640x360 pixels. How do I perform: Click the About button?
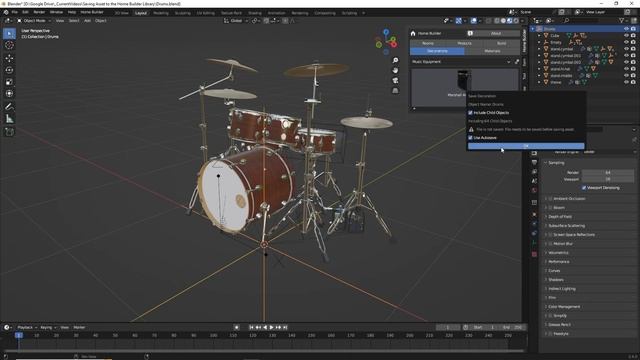496,33
